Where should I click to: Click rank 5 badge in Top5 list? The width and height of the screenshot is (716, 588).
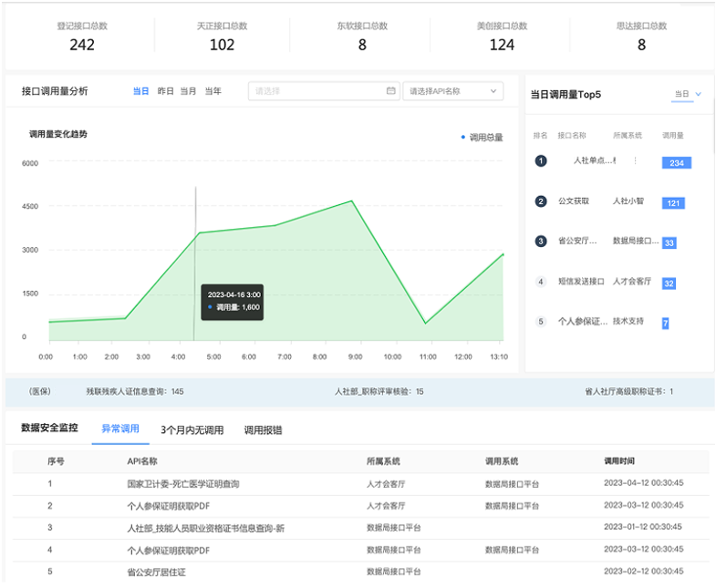tap(541, 322)
